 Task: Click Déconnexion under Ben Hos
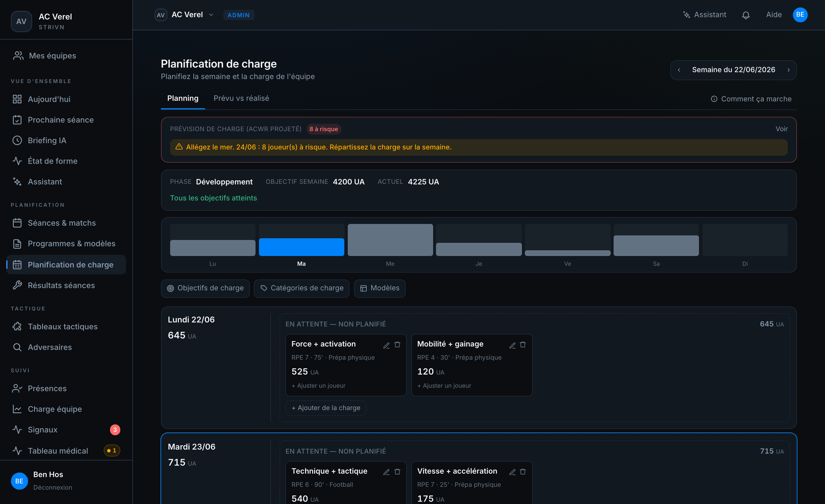click(x=53, y=487)
